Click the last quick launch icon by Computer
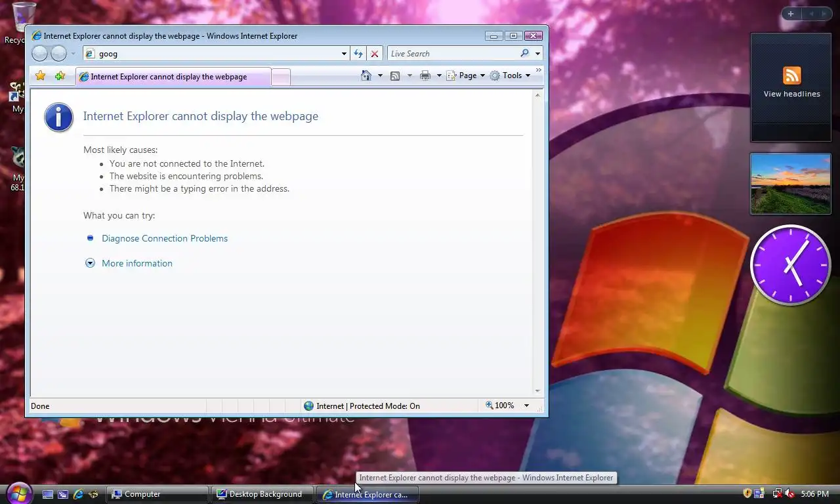 pos(93,494)
